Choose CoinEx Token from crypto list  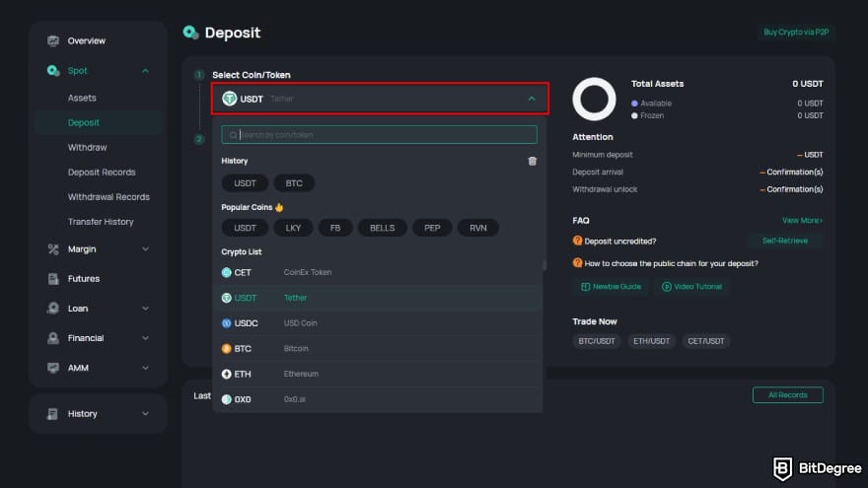pos(378,272)
